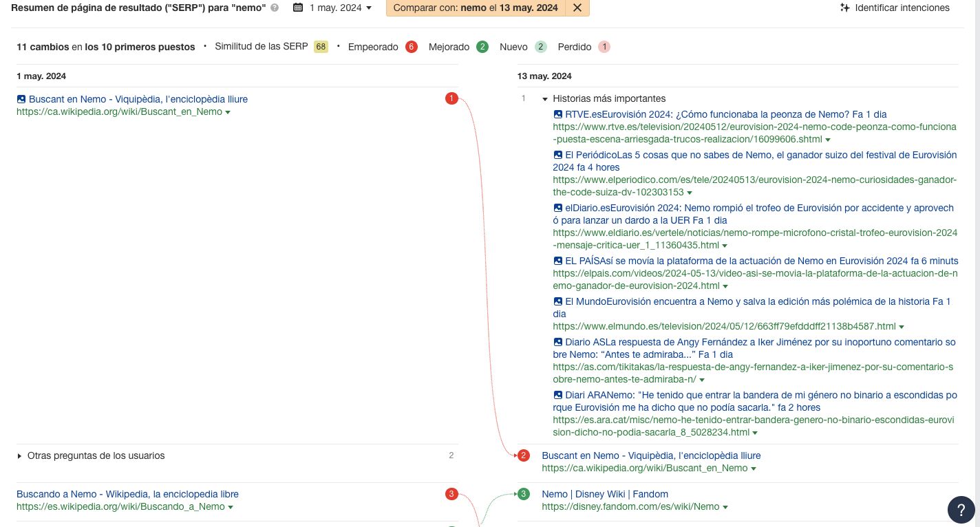Viewport: 980px width, 527px height.
Task: Click image icon beside EL PAÍS story
Action: coord(558,261)
